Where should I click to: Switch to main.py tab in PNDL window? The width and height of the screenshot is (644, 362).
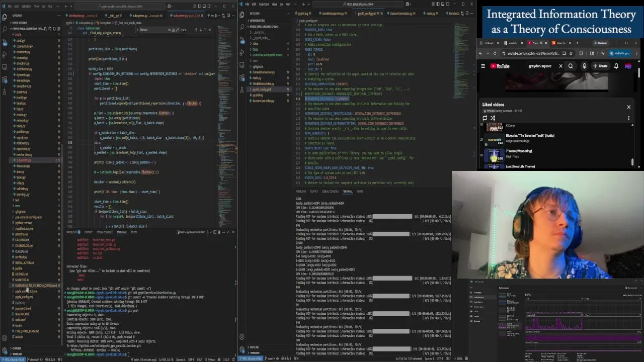(x=431, y=13)
